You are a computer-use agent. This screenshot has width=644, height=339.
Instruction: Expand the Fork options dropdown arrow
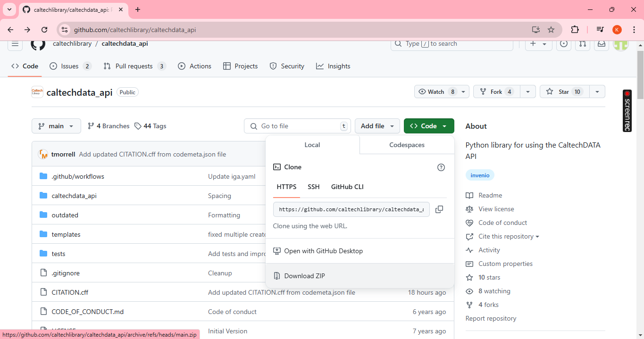[528, 92]
